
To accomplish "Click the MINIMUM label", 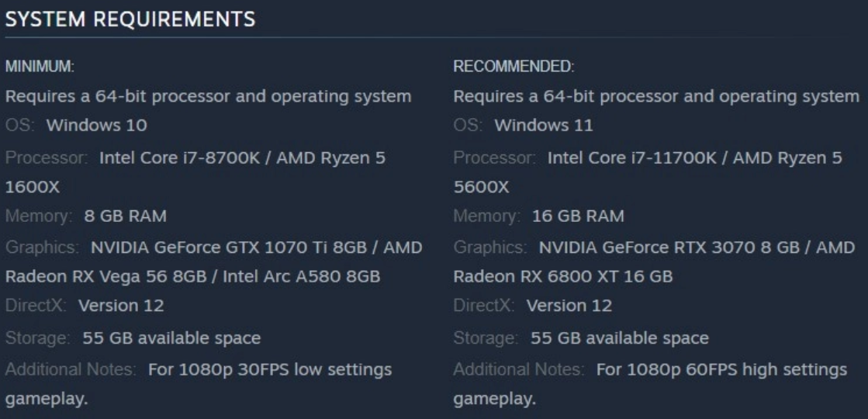I will tap(40, 67).
